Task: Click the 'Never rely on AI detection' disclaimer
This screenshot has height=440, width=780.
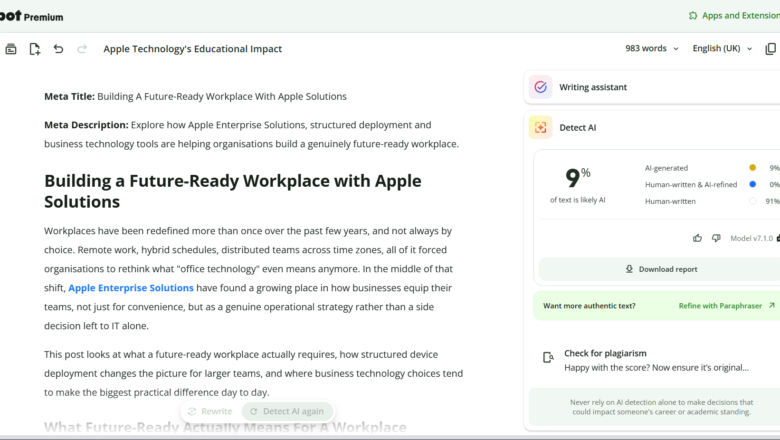Action: pyautogui.click(x=661, y=407)
